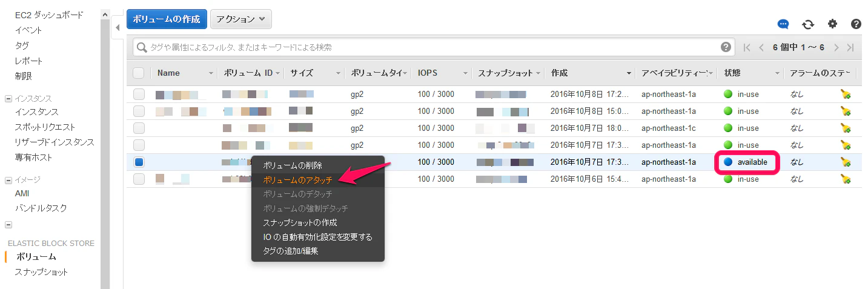868x289 pixels.
Task: Check the box for the October 6 volume
Action: coord(139,179)
